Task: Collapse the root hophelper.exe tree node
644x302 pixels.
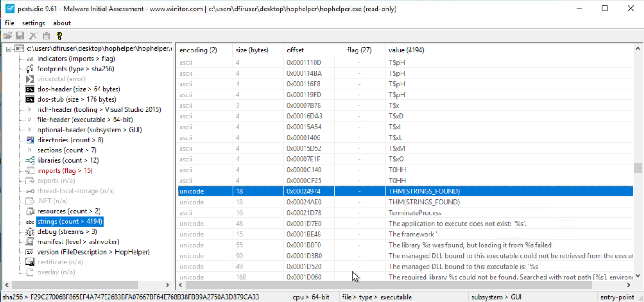Action: pos(9,49)
